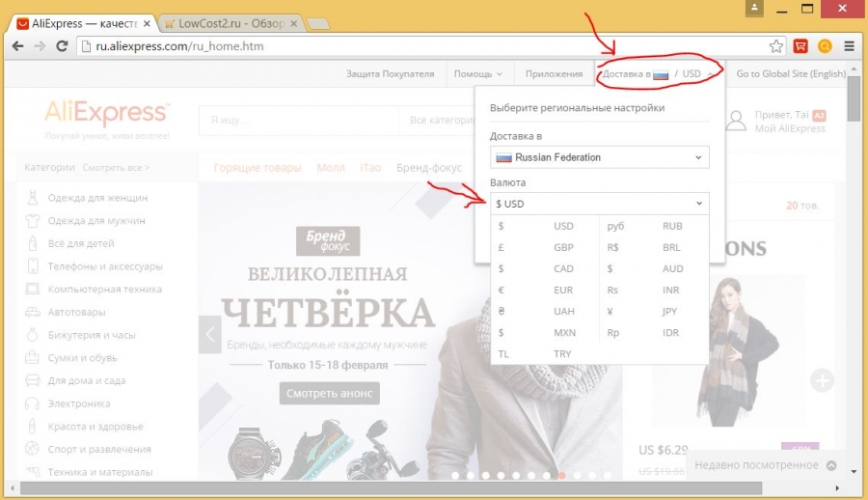The height and width of the screenshot is (500, 868).
Task: Open the Приложения link
Action: tap(555, 73)
